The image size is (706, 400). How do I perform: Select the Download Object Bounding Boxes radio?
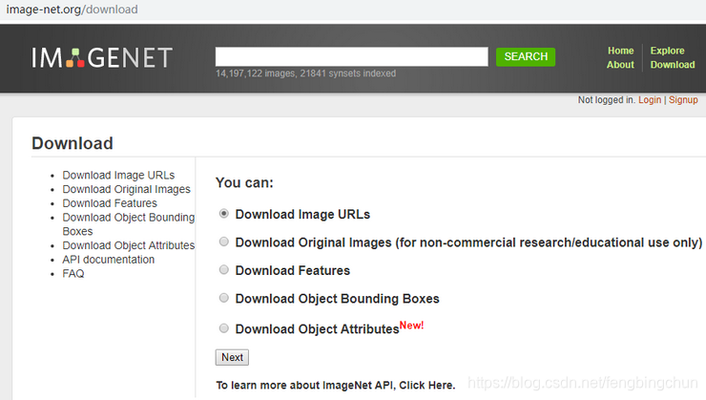pyautogui.click(x=224, y=298)
